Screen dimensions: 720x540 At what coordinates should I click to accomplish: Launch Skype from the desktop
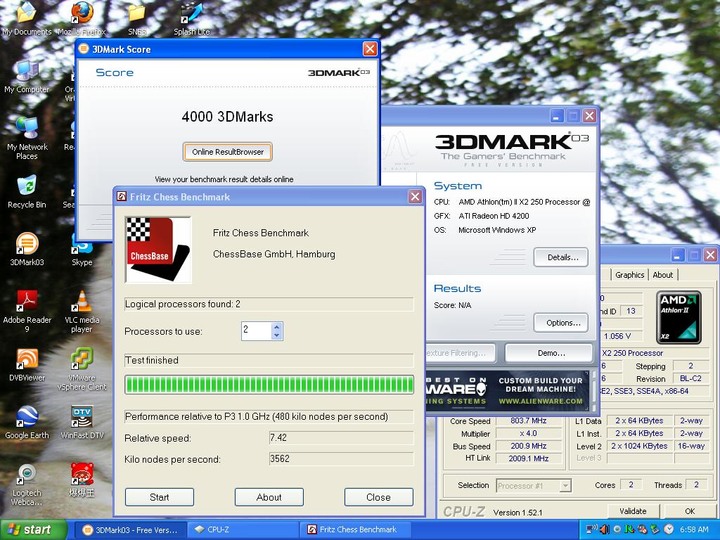point(82,250)
